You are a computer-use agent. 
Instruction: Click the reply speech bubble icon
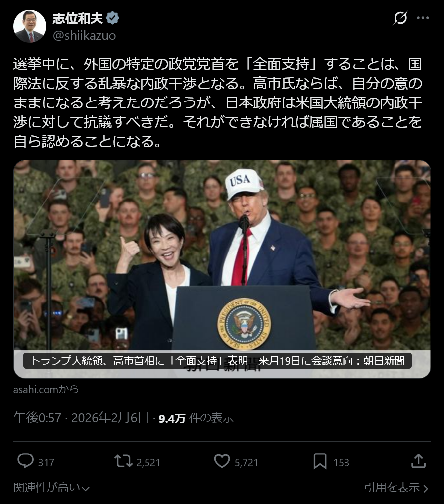click(x=25, y=461)
